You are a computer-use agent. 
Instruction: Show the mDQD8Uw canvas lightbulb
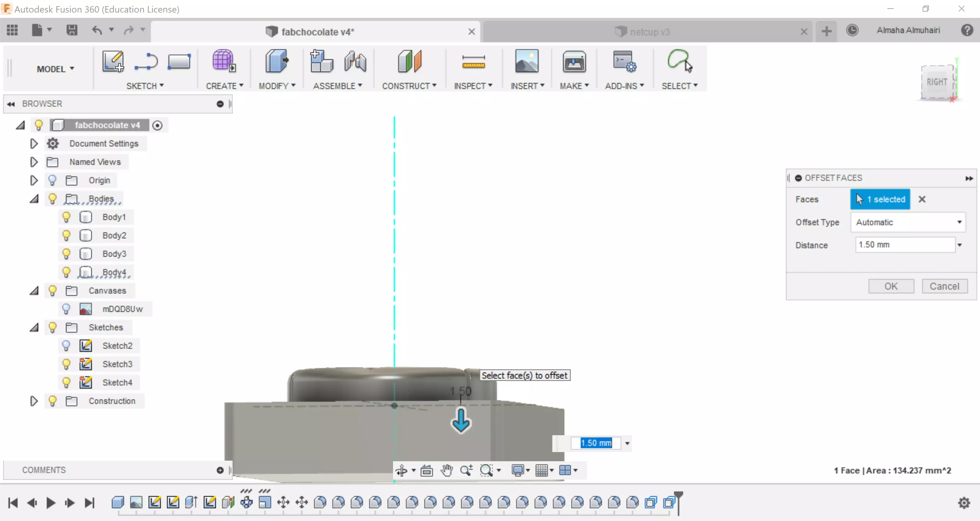(x=66, y=309)
